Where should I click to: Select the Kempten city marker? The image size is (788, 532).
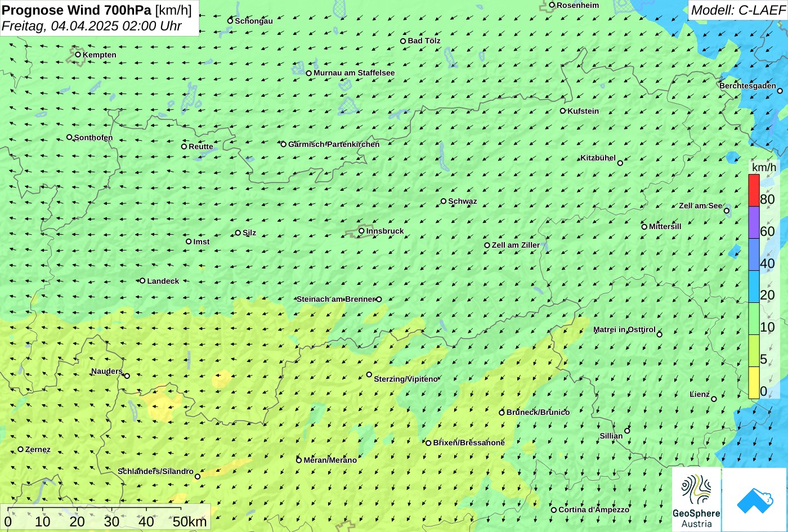[x=78, y=55]
